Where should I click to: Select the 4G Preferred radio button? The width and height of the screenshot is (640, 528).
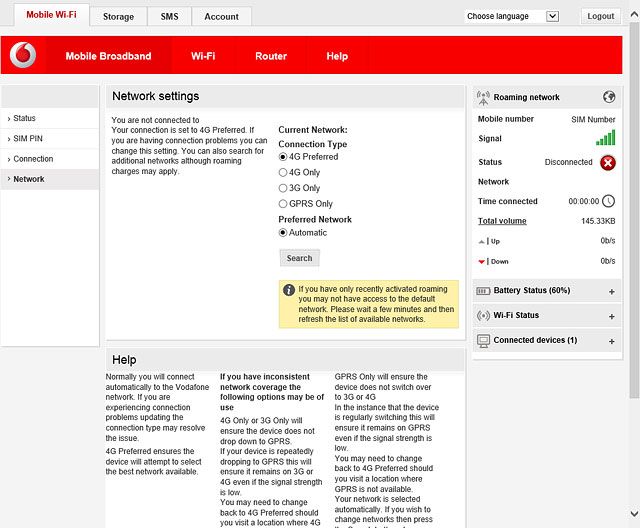click(283, 157)
